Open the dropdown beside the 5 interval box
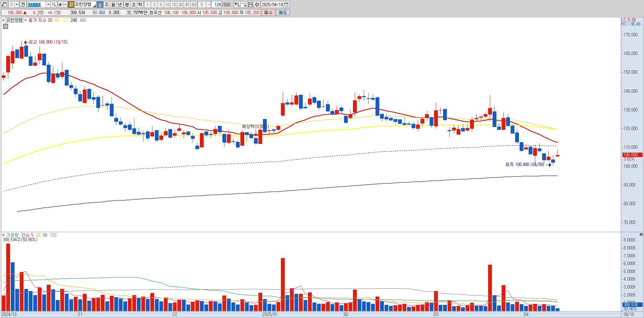The image size is (644, 318). point(208,4)
